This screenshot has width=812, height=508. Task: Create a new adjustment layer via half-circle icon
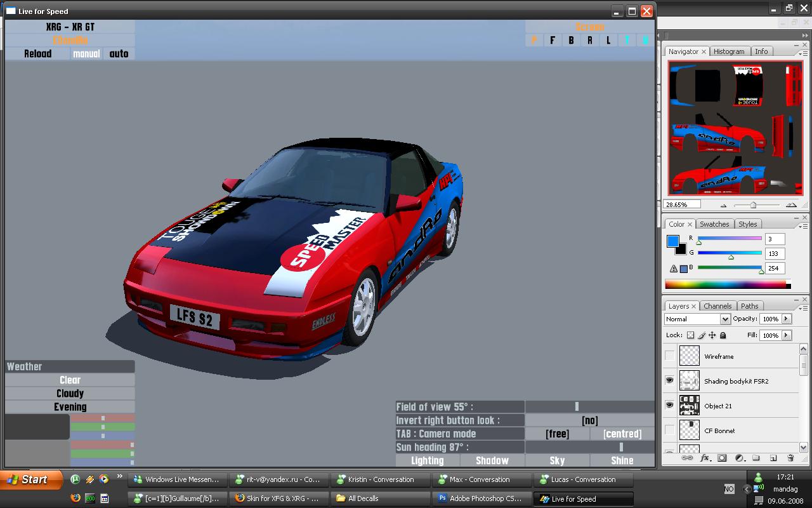pos(739,458)
